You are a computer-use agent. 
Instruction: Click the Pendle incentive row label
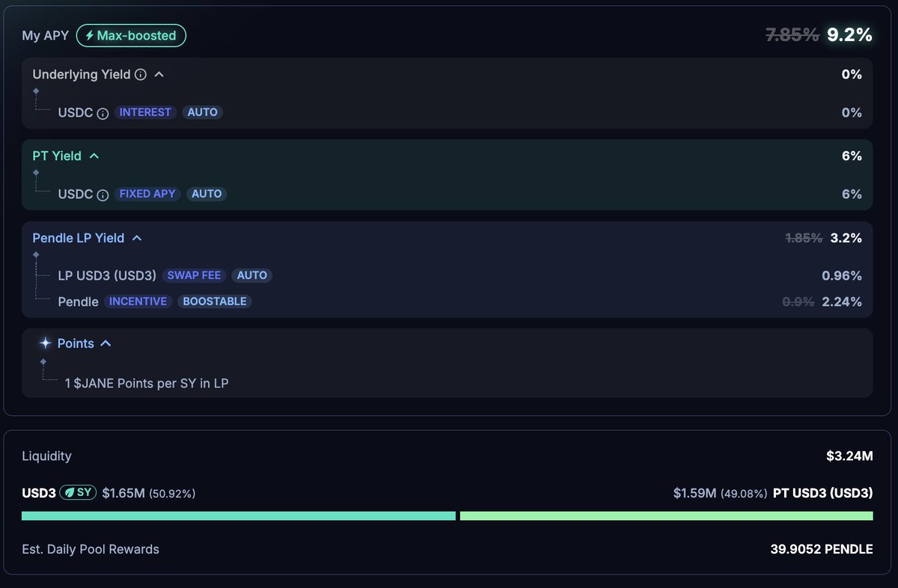click(78, 301)
